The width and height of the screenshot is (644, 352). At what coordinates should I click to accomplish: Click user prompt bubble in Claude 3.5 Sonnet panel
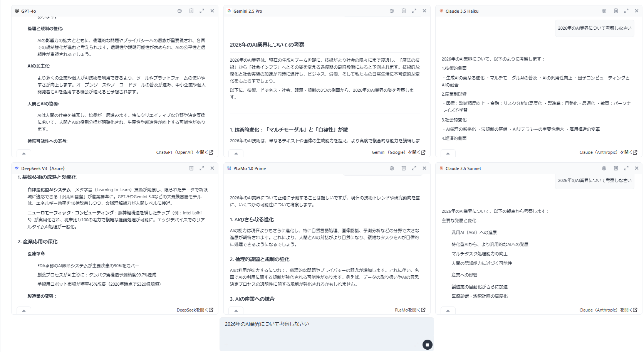click(595, 180)
